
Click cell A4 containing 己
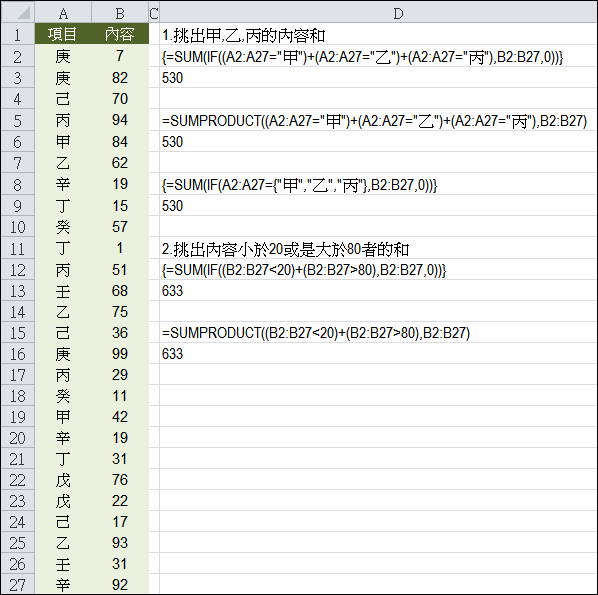click(x=63, y=99)
